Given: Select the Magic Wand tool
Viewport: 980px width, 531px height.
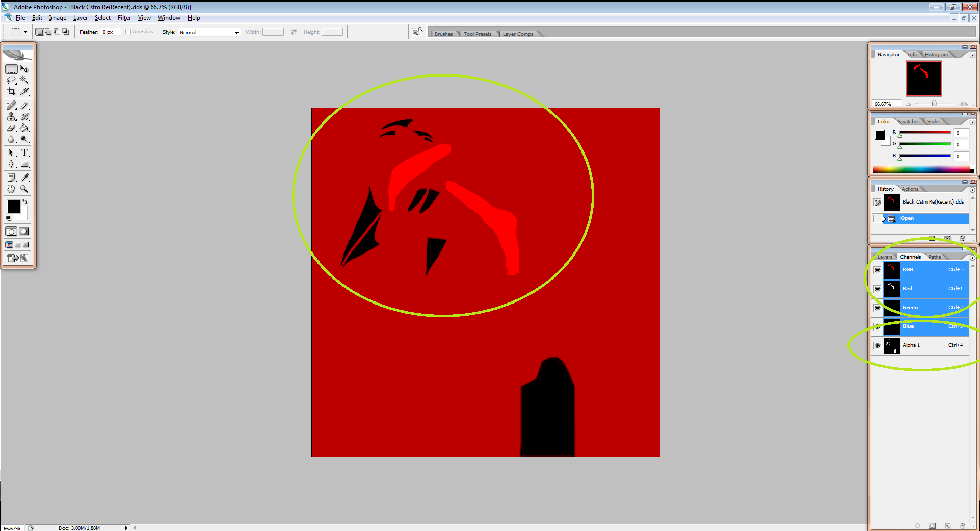Looking at the screenshot, I should 24,80.
